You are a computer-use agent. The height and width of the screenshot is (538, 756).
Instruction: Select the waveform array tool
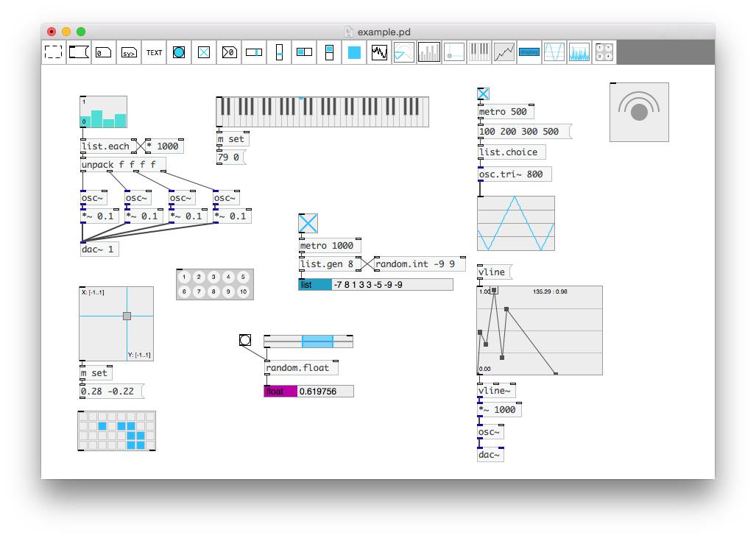coord(379,52)
